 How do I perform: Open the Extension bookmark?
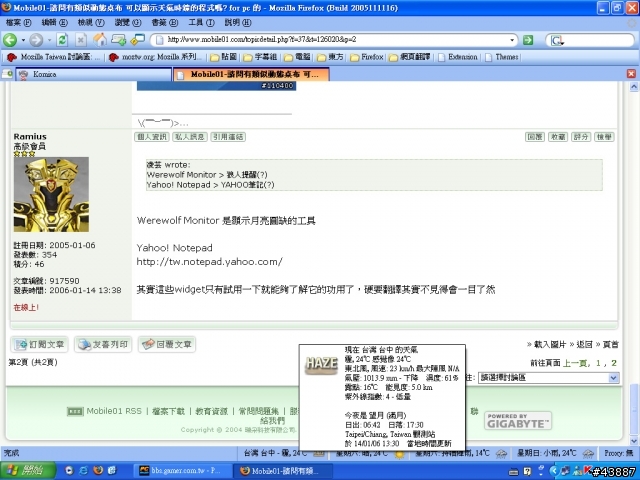[458, 57]
